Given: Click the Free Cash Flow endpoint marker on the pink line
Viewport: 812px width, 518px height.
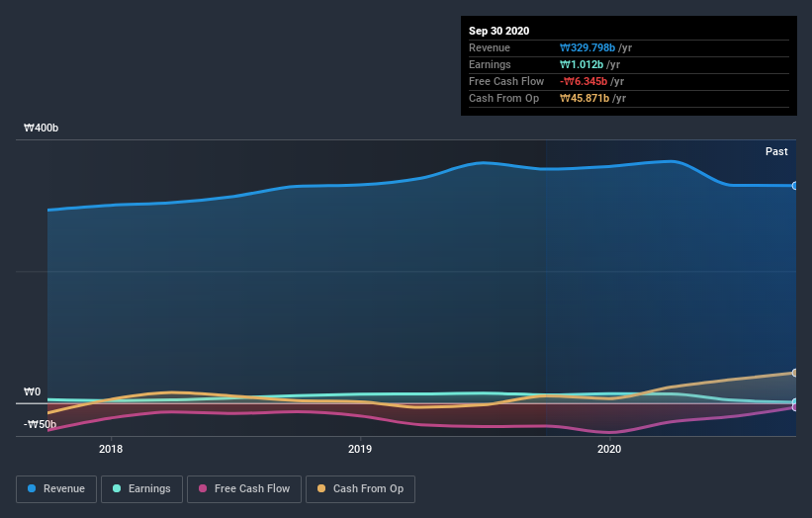Looking at the screenshot, I should pyautogui.click(x=794, y=407).
